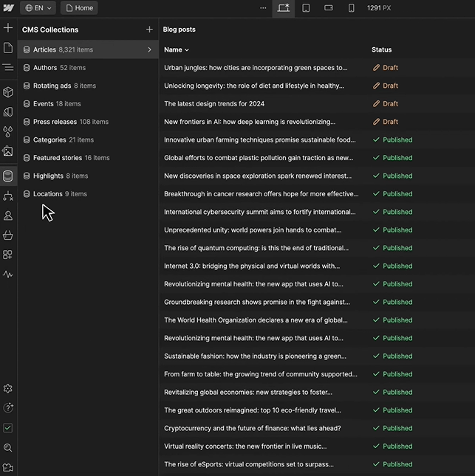Open 'New discoveries in space exploration' post
Image resolution: width=475 pixels, height=476 pixels.
258,176
